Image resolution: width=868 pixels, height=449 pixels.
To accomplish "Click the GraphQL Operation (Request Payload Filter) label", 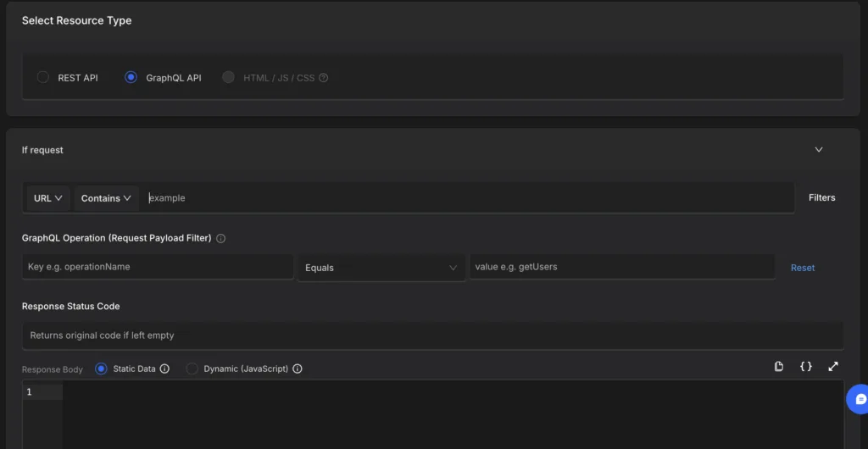I will coord(117,238).
